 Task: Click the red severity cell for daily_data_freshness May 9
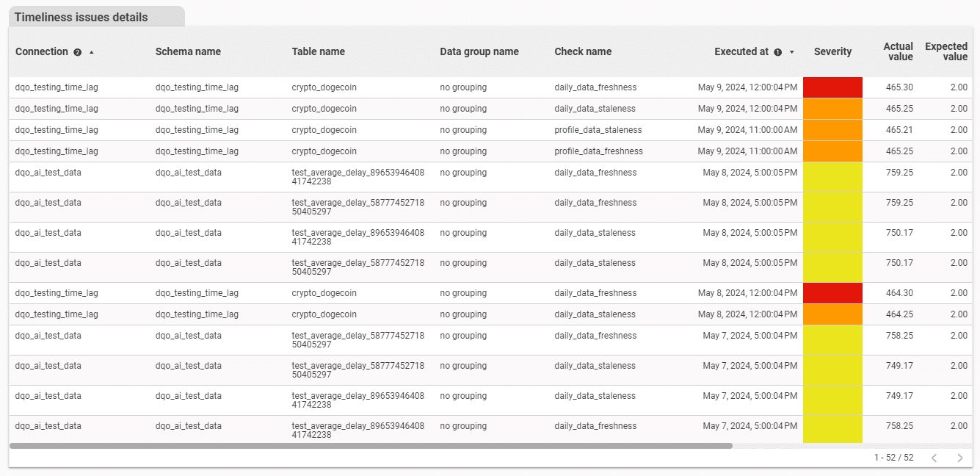[833, 87]
